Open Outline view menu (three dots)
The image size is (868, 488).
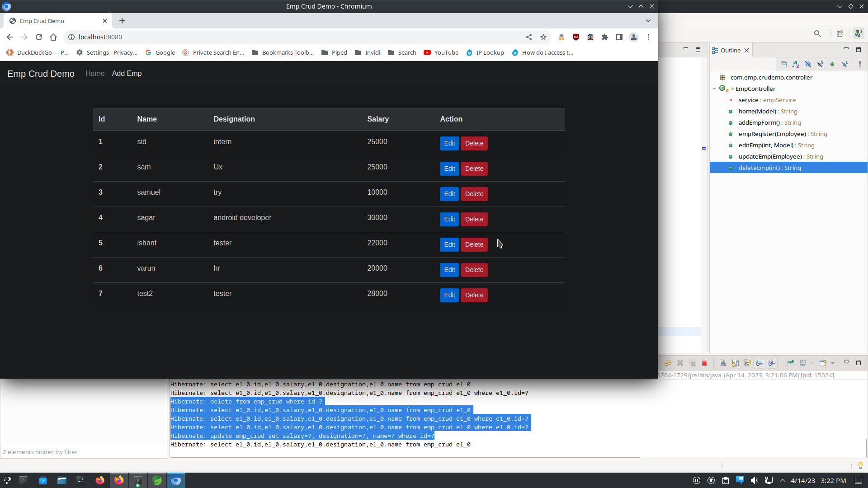860,65
